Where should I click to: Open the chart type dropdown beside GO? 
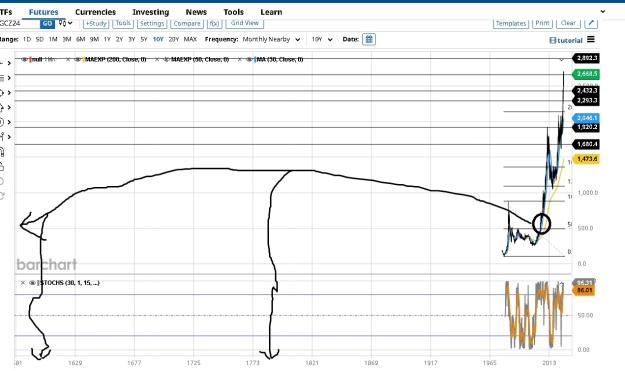(x=66, y=23)
